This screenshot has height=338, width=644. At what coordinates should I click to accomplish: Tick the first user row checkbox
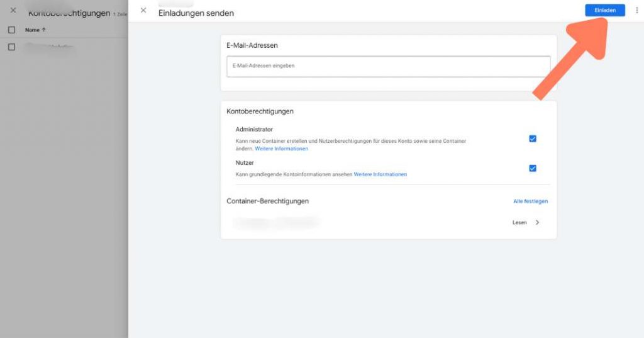(x=11, y=47)
